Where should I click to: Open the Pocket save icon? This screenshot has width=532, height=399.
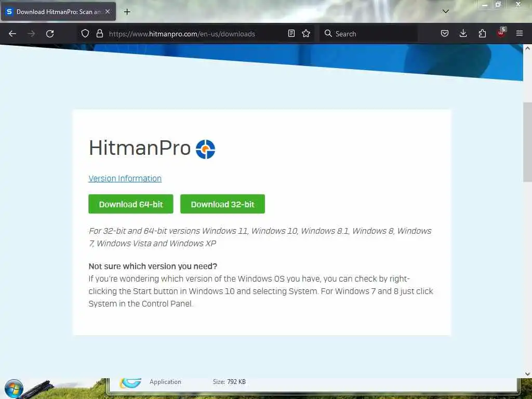coord(445,33)
